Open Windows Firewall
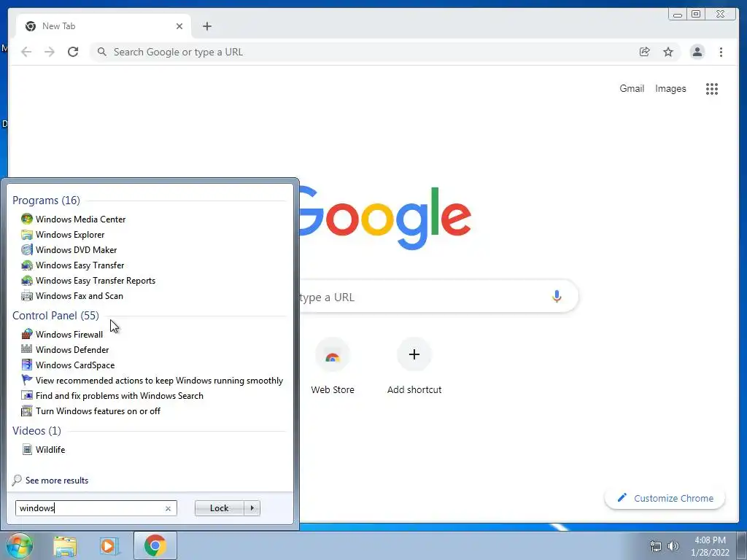Screen dimensions: 747x560 tap(69, 334)
